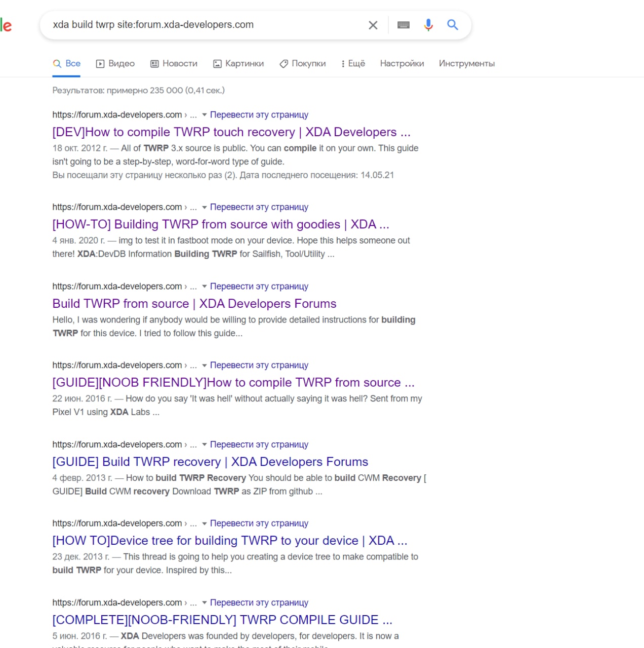The width and height of the screenshot is (644, 648).
Task: Expand dropdown arrow above [HOW-TO] Building TWRP result
Action: pyautogui.click(x=205, y=207)
